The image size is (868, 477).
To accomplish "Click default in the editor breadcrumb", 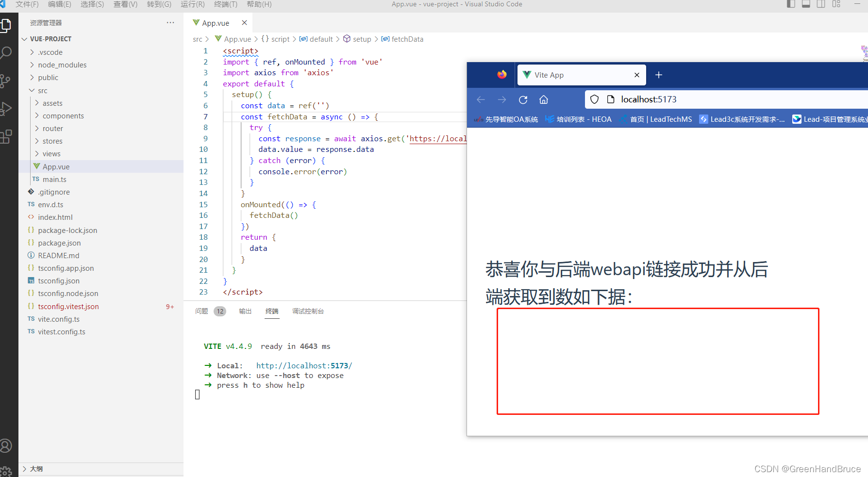I will pyautogui.click(x=321, y=39).
